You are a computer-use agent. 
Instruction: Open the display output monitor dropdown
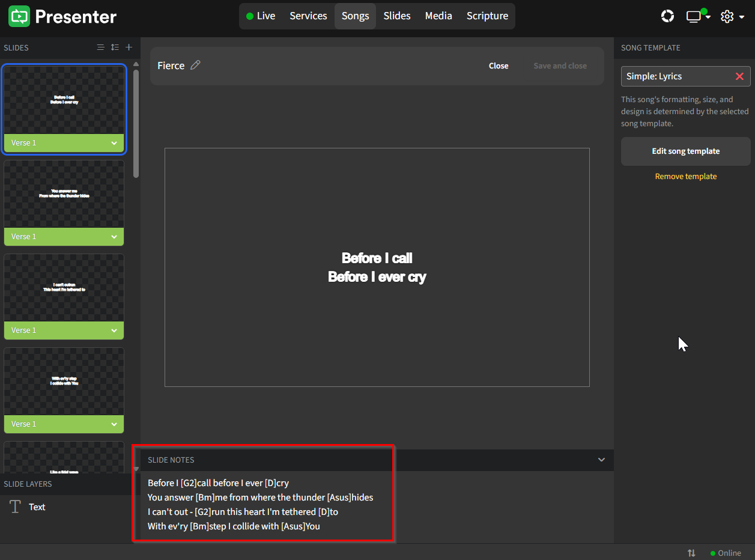(x=698, y=16)
